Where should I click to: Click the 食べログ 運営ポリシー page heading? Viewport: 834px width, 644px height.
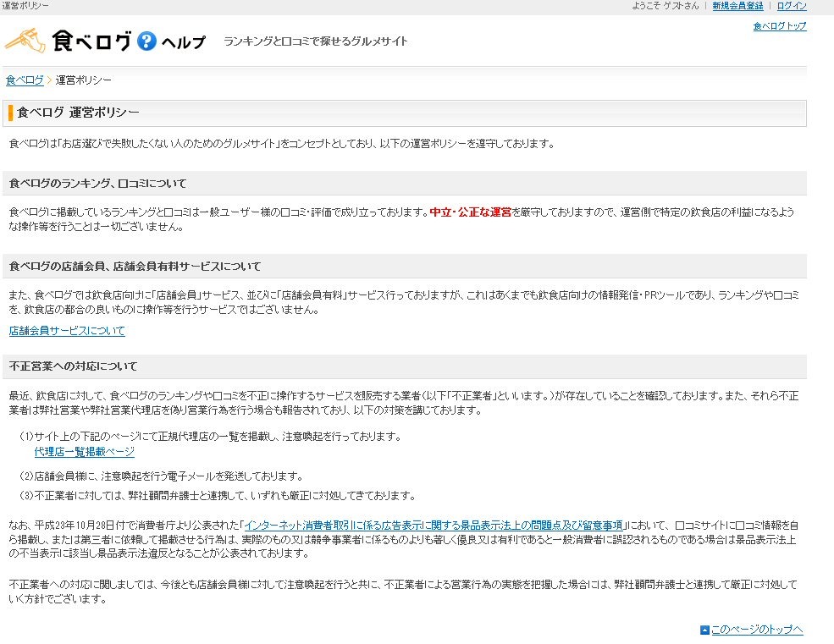click(x=78, y=113)
